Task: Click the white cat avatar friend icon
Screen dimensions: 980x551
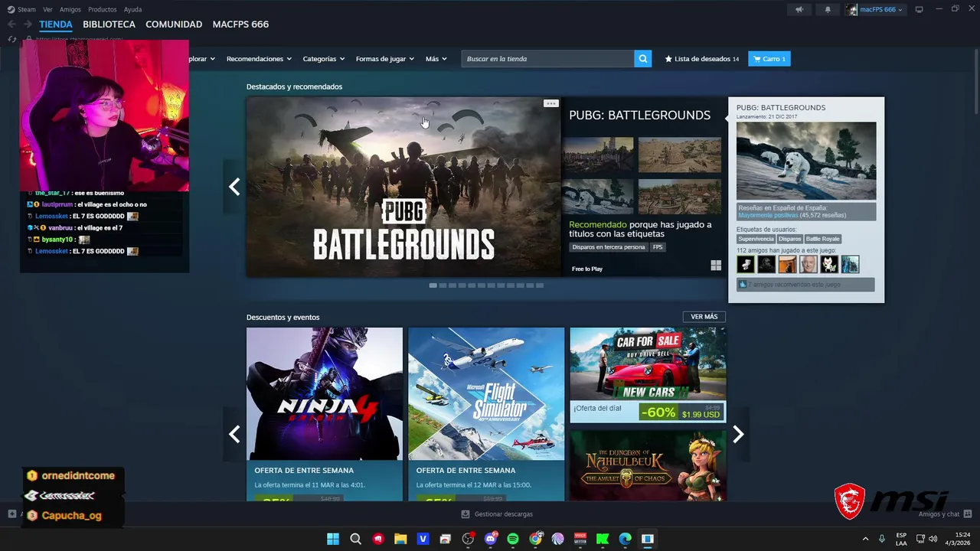Action: [x=829, y=265]
